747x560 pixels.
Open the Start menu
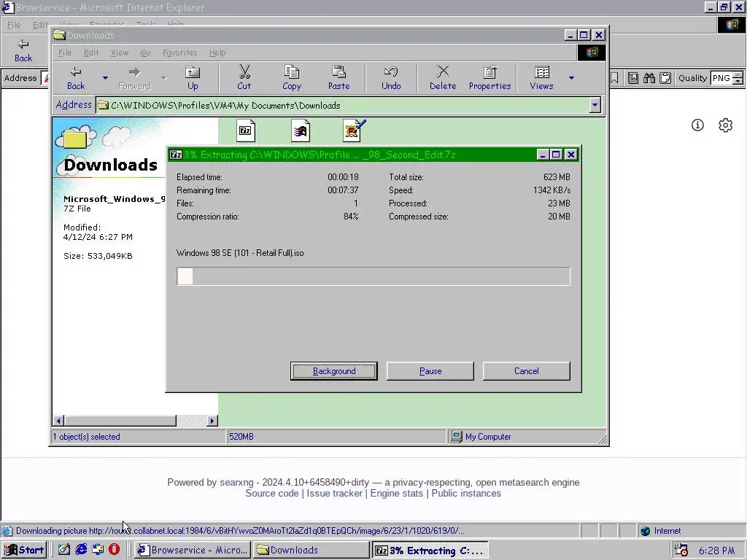[24, 550]
